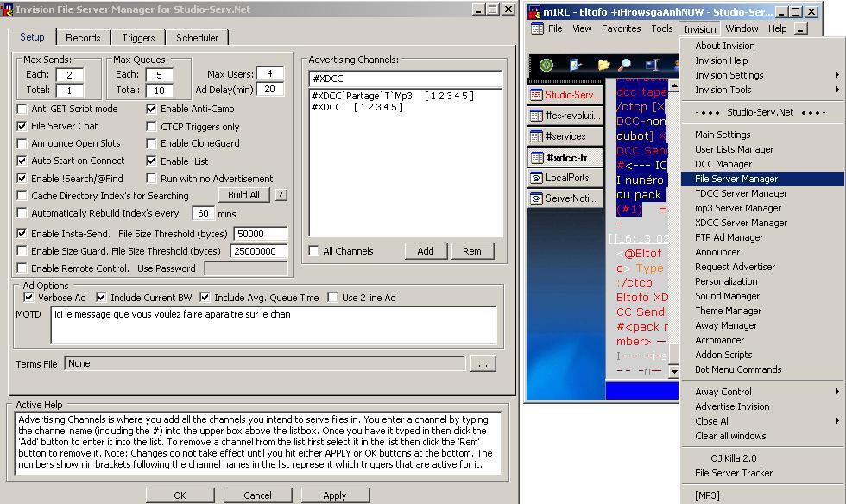The width and height of the screenshot is (846, 504).
Task: Choose XDCC Server Manager from Invision menu
Action: point(762,223)
